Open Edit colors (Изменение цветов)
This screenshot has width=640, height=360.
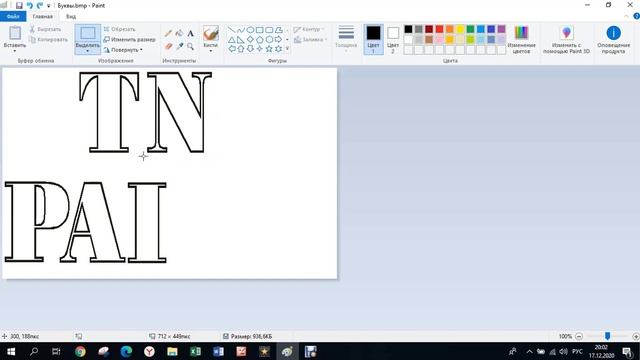tap(521, 39)
